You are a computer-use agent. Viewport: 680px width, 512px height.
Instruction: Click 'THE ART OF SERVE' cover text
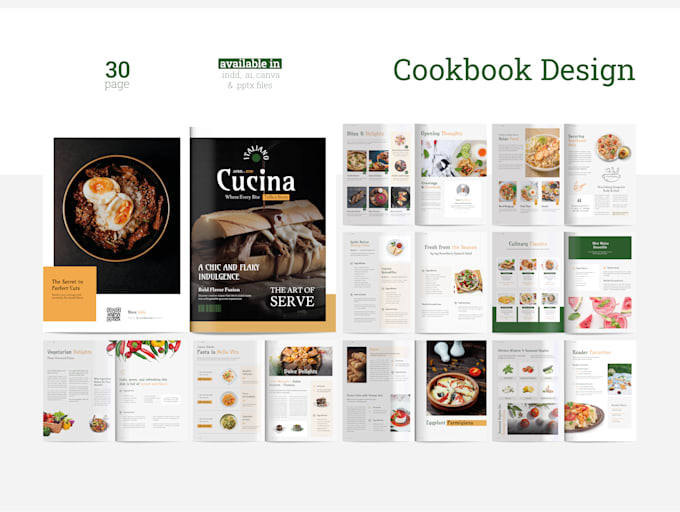tap(292, 297)
